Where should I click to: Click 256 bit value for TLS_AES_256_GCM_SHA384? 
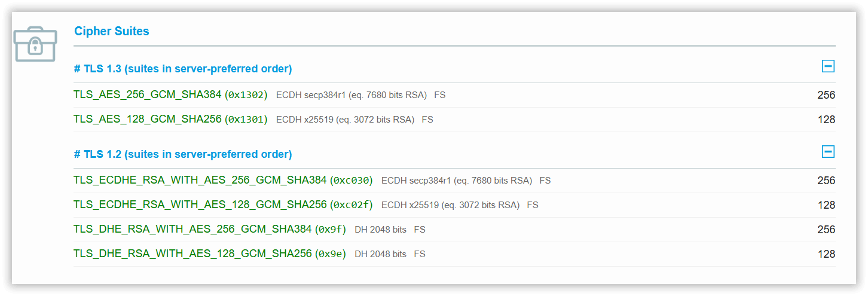(x=826, y=95)
